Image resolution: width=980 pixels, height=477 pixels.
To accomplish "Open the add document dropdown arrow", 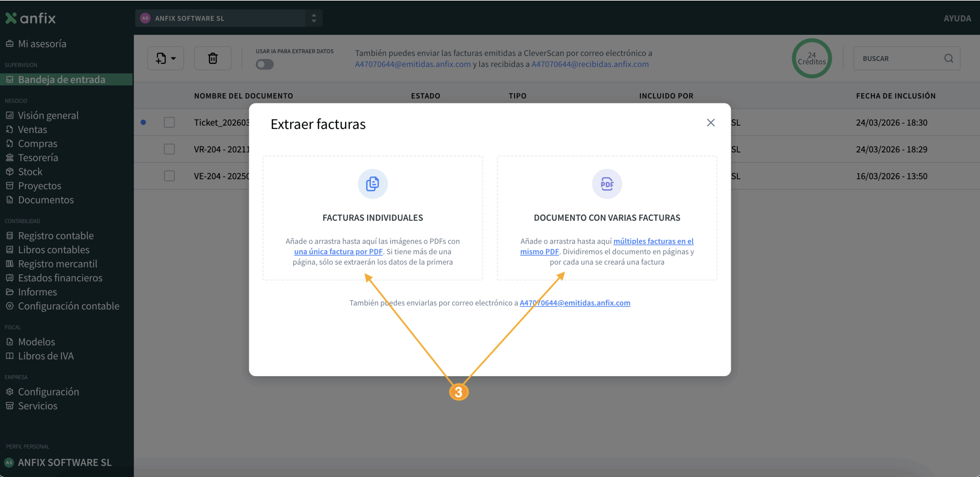I will pyautogui.click(x=173, y=58).
